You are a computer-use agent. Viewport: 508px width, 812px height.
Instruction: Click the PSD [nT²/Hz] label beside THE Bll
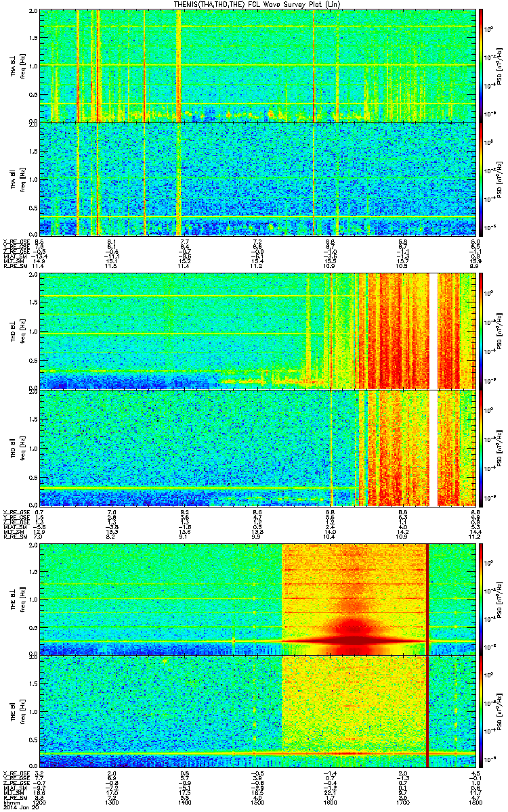tap(500, 711)
